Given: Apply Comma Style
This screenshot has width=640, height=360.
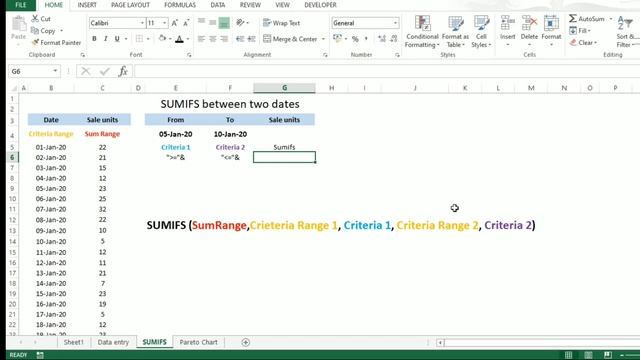Looking at the screenshot, I should 366,39.
